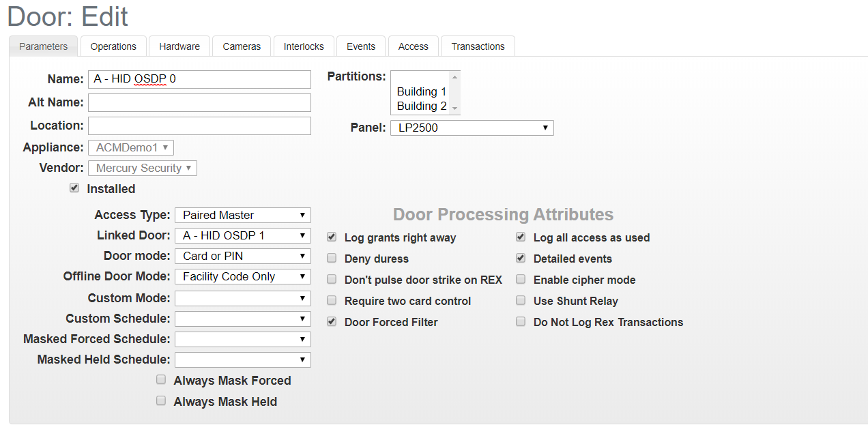The image size is (868, 425).
Task: Enable Always Mask Forced
Action: (x=160, y=379)
